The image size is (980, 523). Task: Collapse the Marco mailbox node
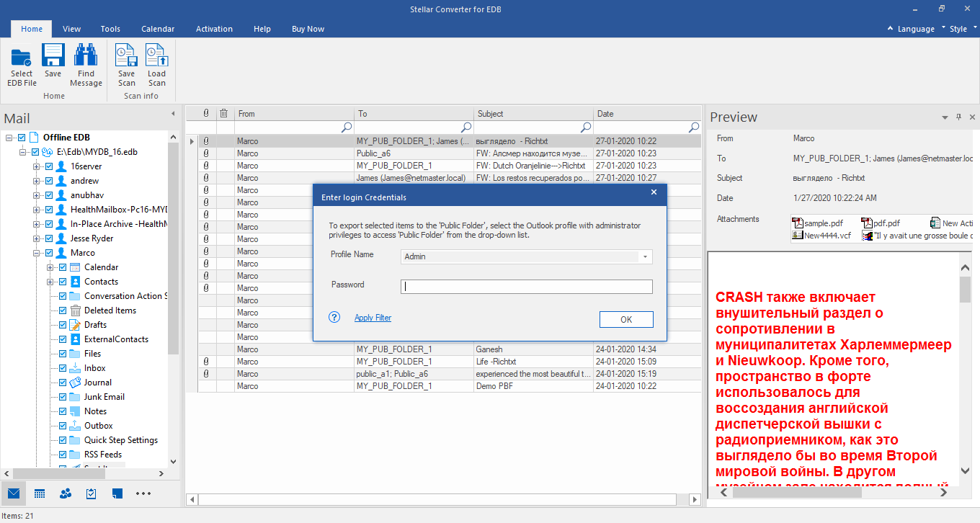click(36, 253)
